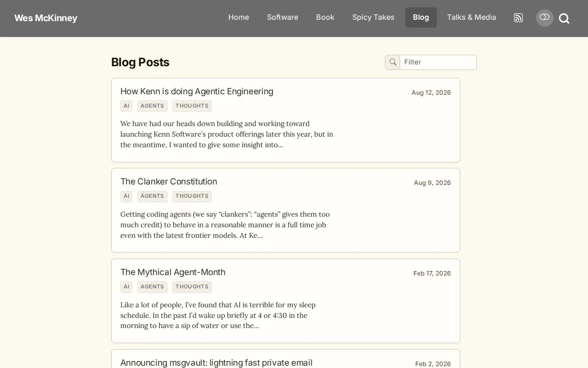Go to the Home page
Viewport: 588px width, 368px height.
[238, 17]
